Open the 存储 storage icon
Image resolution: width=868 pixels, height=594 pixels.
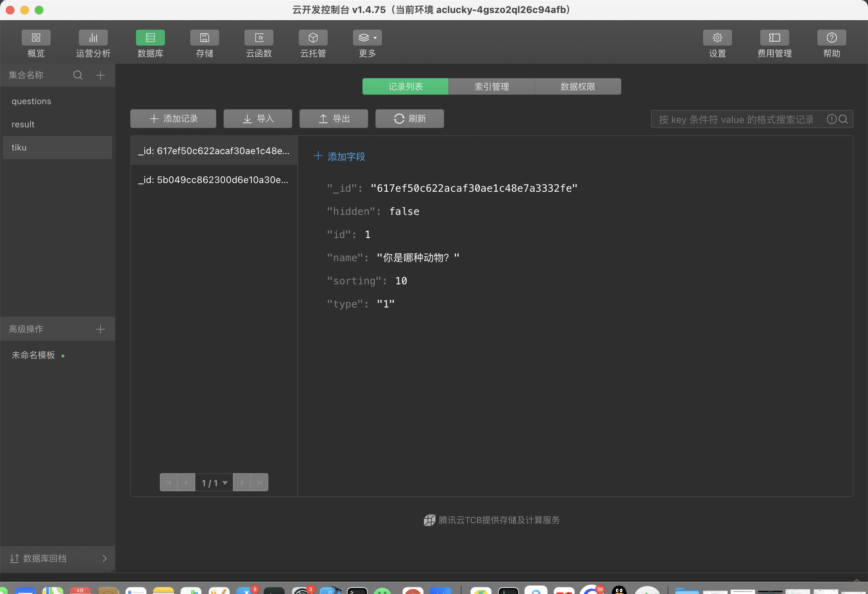click(x=204, y=38)
